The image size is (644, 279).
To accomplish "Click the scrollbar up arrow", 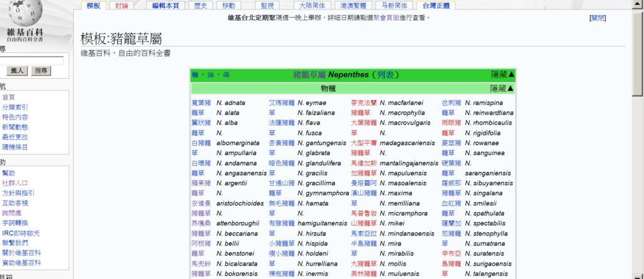I will pyautogui.click(x=638, y=4).
